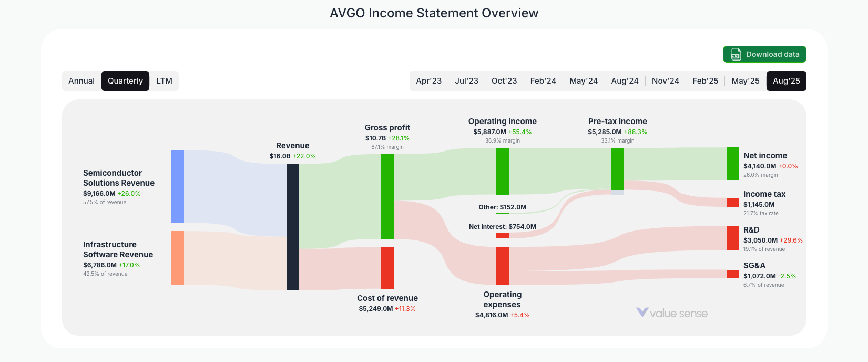Open the Feb'25 quarter tab
The image size is (868, 362).
[x=705, y=81]
